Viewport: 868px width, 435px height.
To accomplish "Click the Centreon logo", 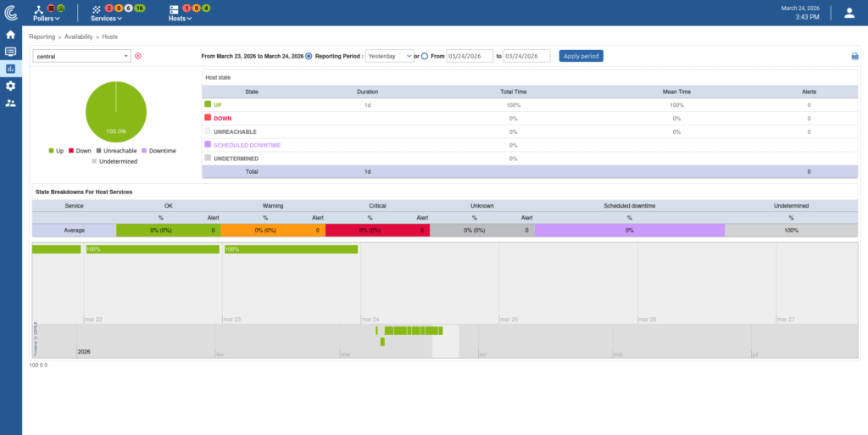I will (x=10, y=12).
